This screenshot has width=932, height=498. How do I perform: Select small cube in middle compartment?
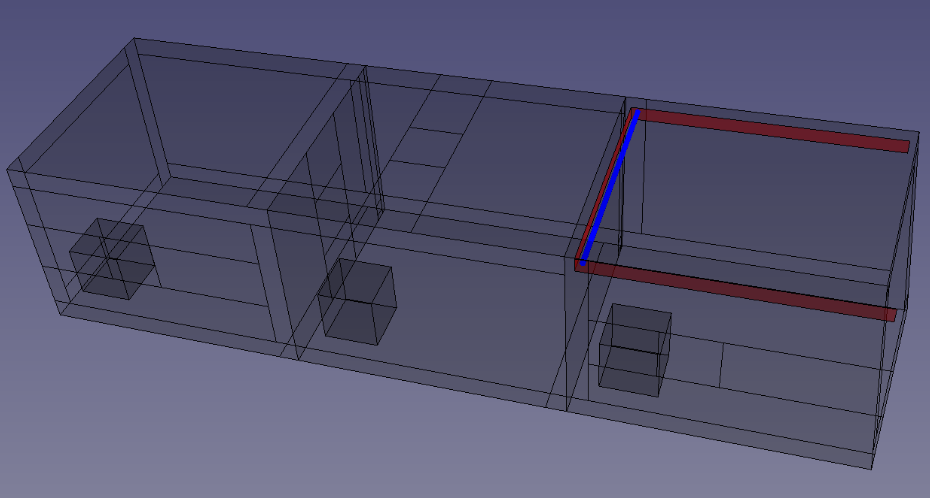pos(357,301)
